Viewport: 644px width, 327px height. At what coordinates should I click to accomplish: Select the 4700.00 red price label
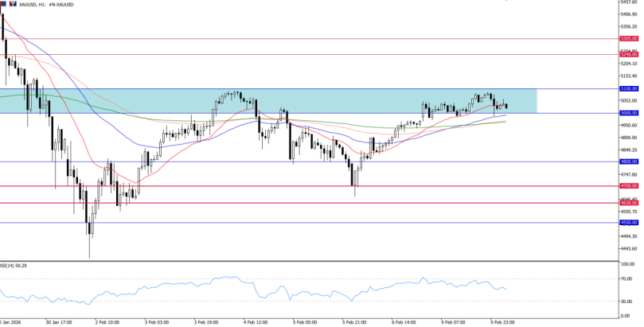pyautogui.click(x=629, y=186)
